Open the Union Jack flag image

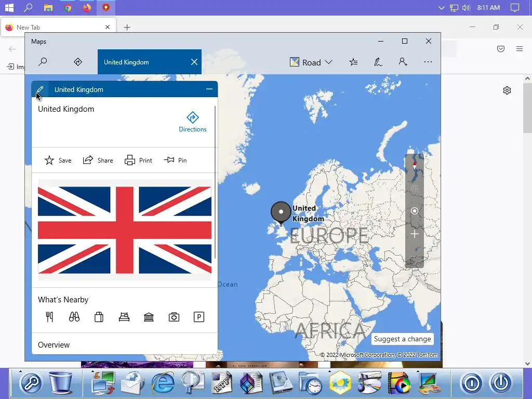[x=125, y=230]
